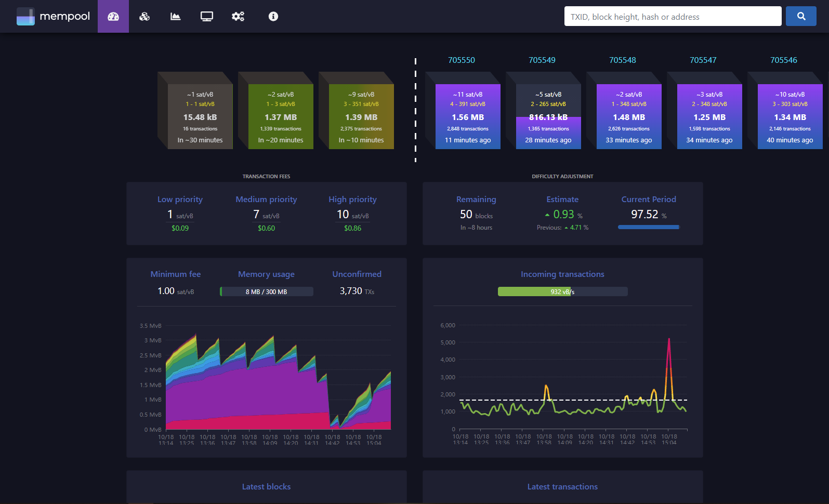Open the blocks cubes icon
The width and height of the screenshot is (829, 504).
point(144,17)
